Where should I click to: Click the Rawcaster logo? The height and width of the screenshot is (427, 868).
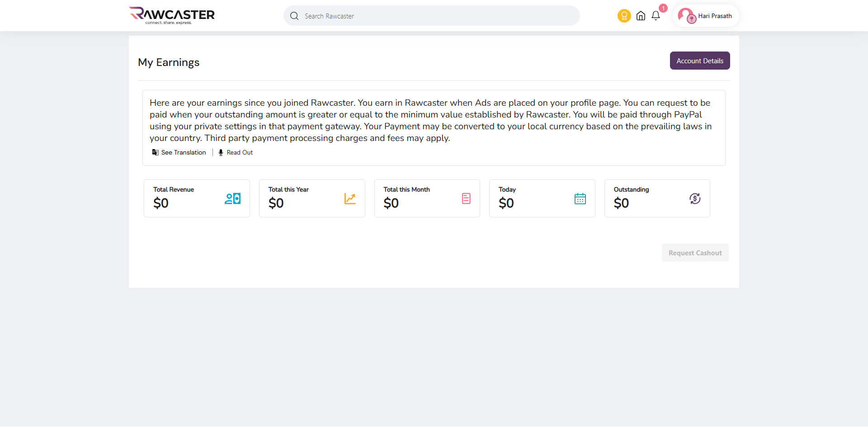click(x=172, y=15)
